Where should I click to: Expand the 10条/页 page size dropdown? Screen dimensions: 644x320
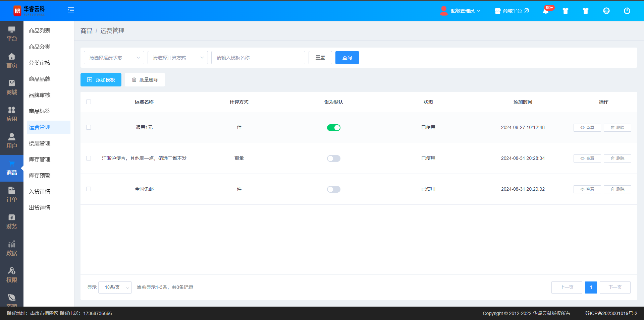pos(115,287)
